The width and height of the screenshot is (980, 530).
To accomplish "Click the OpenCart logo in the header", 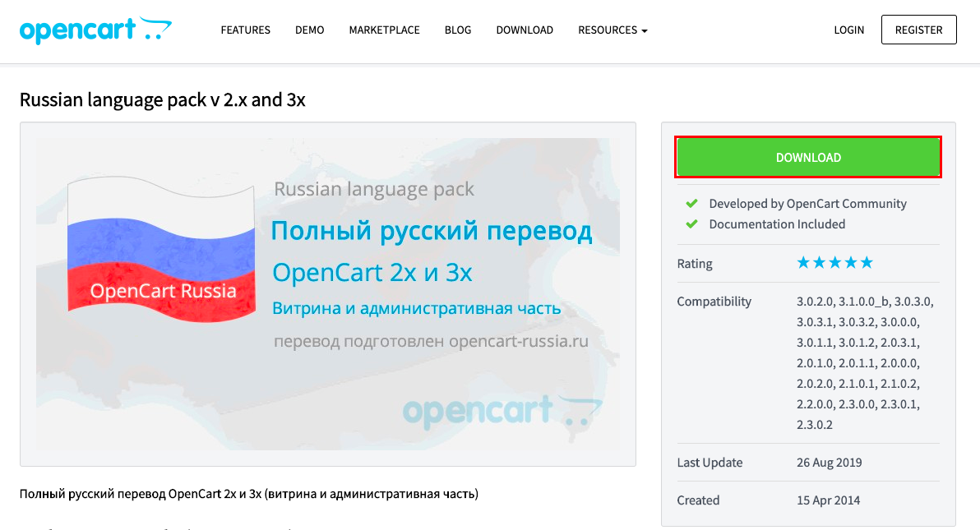I will [x=95, y=30].
